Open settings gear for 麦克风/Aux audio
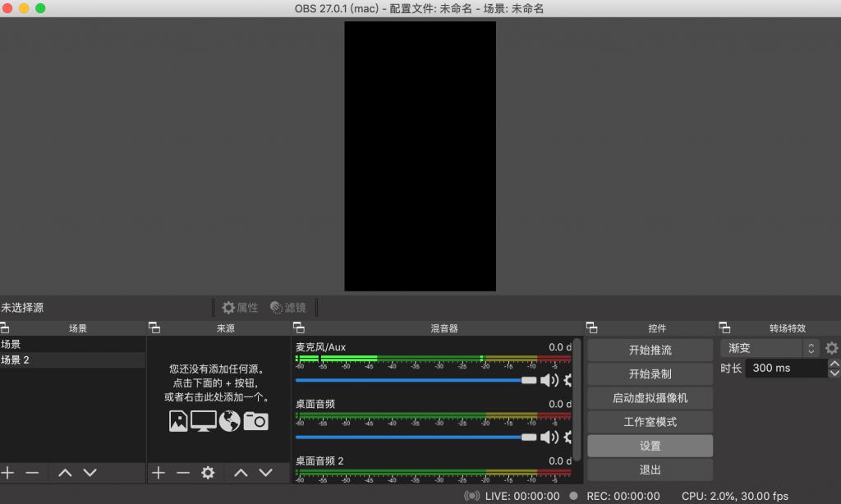Image resolution: width=841 pixels, height=504 pixels. click(568, 380)
